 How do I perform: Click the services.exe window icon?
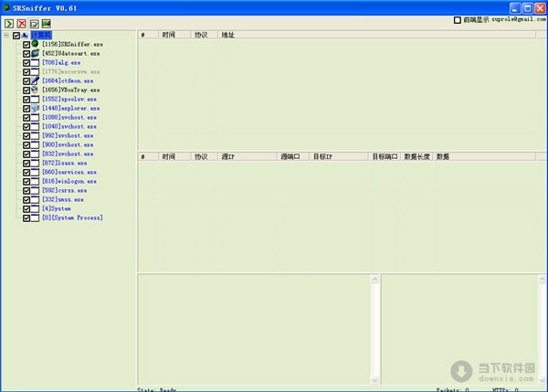[x=35, y=172]
